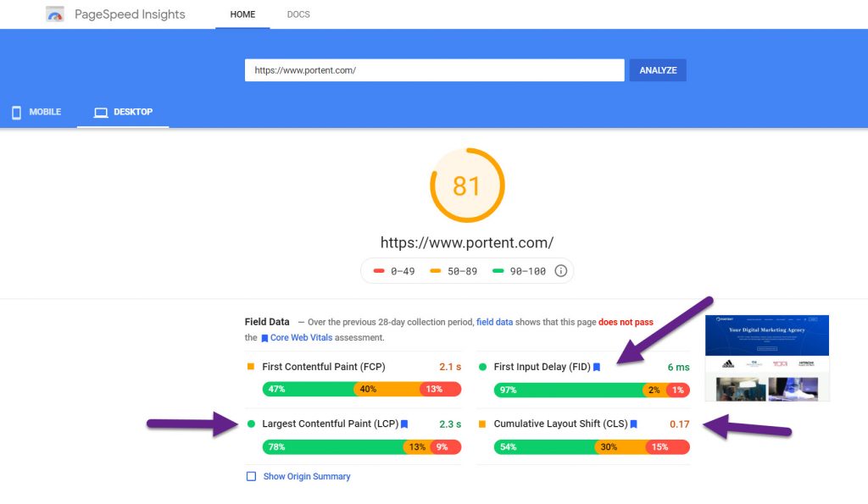Click the CLS bar's 54% green segment
The height and width of the screenshot is (504, 868).
(544, 447)
